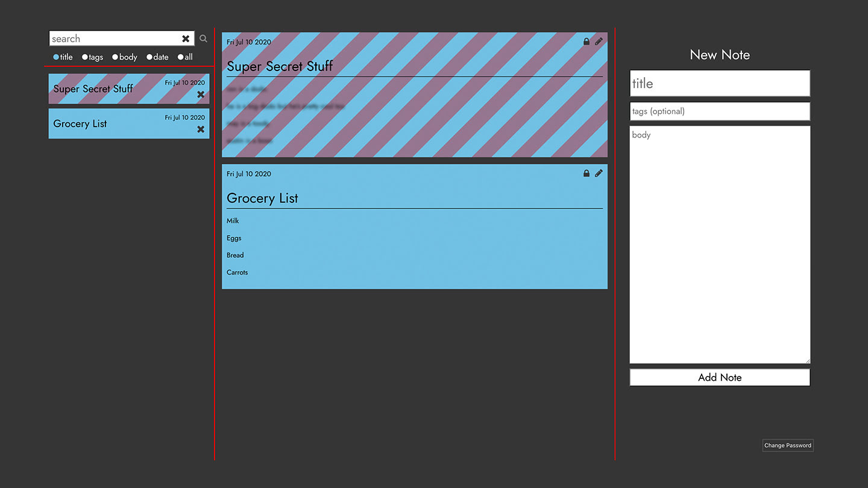
Task: Open Grocery List in the sidebar list
Action: (129, 124)
